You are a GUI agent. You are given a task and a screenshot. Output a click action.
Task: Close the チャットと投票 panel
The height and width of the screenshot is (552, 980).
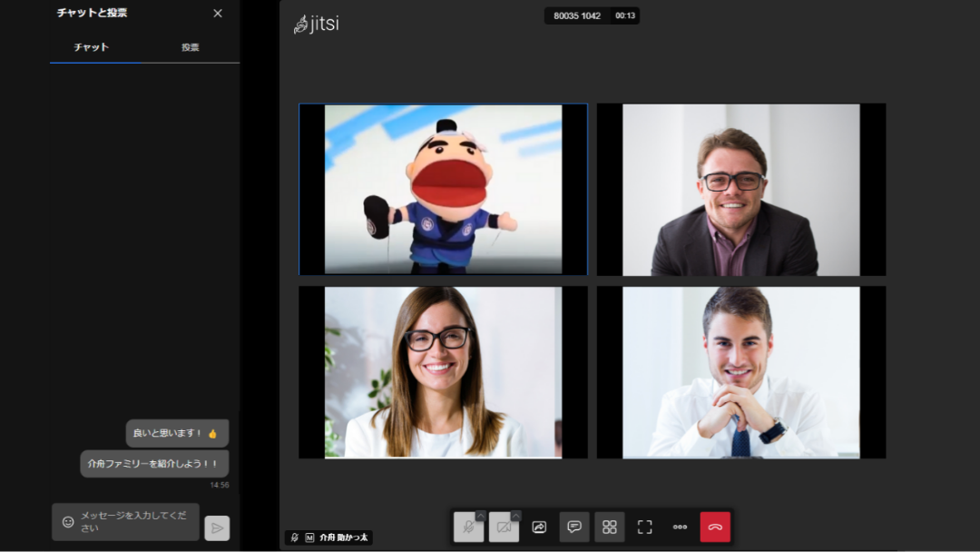(x=218, y=13)
